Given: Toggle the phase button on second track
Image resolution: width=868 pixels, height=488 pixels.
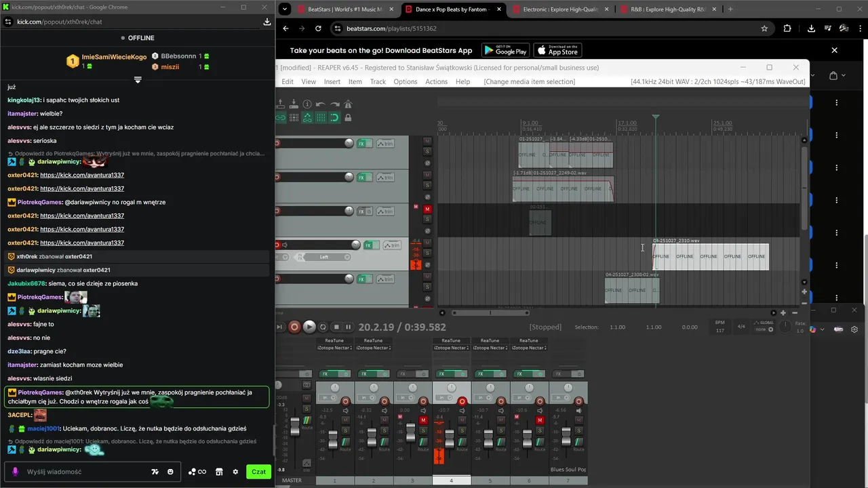Looking at the screenshot, I should (x=427, y=197).
